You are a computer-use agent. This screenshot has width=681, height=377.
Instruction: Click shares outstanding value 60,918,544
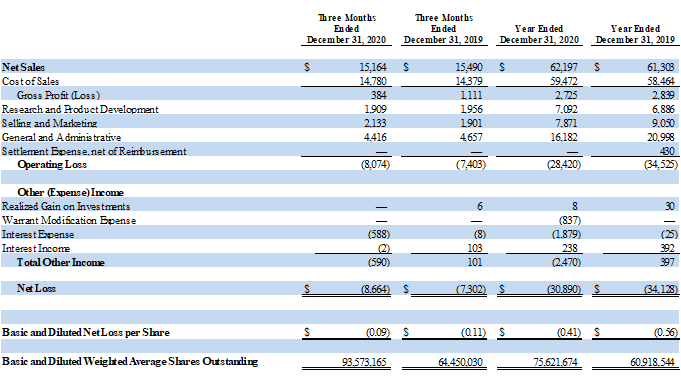click(652, 362)
